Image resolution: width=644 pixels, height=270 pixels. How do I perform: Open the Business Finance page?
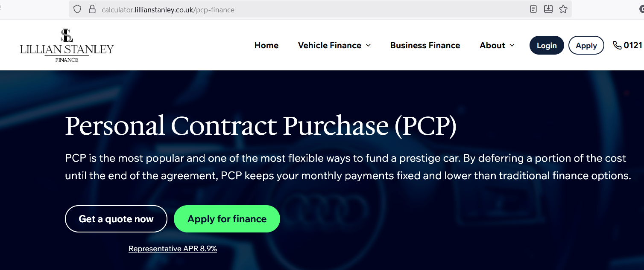[425, 45]
